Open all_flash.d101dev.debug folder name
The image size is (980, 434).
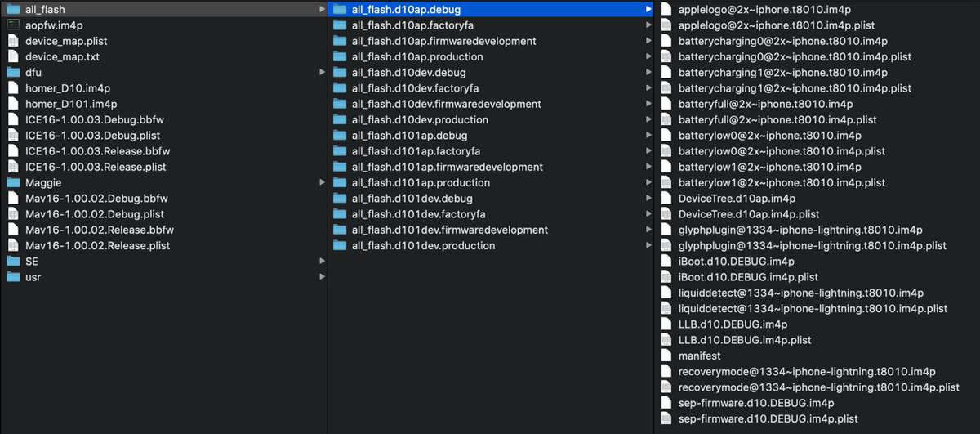click(412, 198)
